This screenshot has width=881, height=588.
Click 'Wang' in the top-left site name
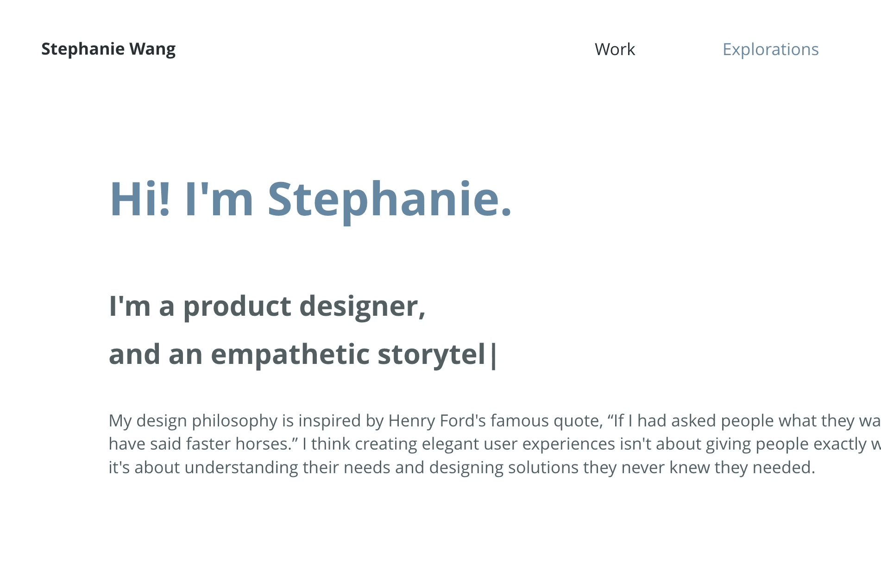(x=152, y=49)
